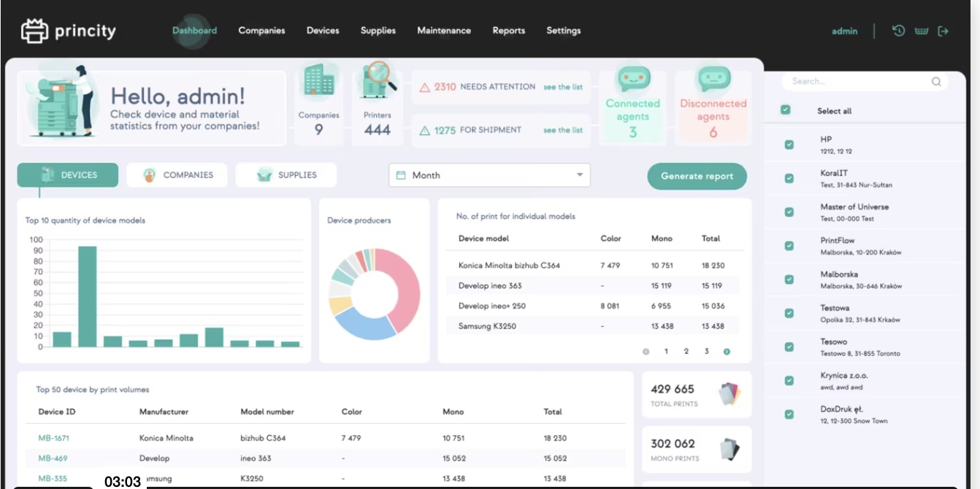980x489 pixels.
Task: Click the Printers magnifier icon
Action: pyautogui.click(x=378, y=80)
